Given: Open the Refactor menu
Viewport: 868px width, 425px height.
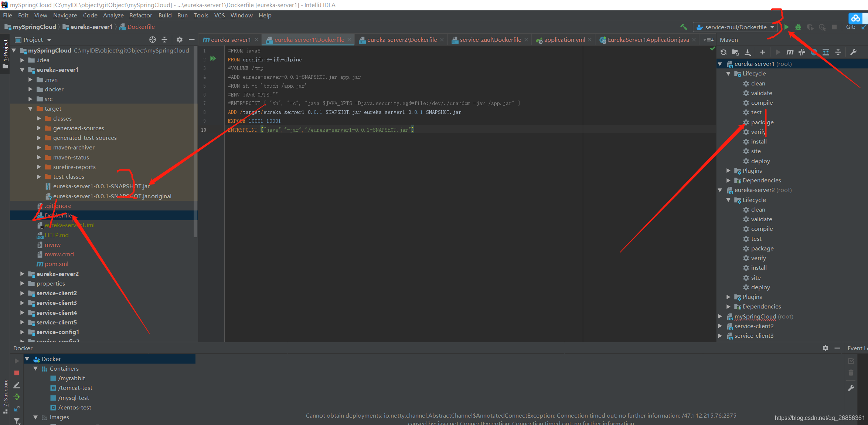Looking at the screenshot, I should pos(140,15).
